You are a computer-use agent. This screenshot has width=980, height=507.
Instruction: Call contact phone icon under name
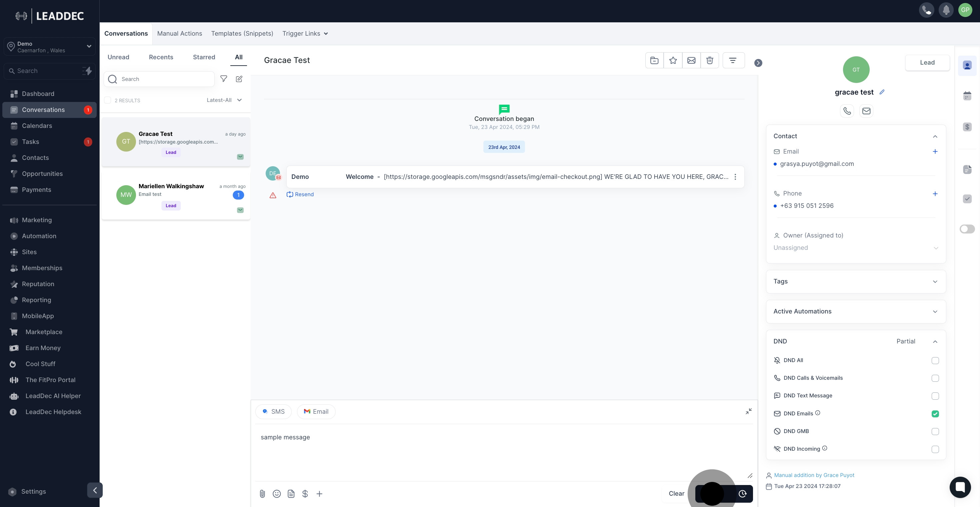pyautogui.click(x=847, y=111)
